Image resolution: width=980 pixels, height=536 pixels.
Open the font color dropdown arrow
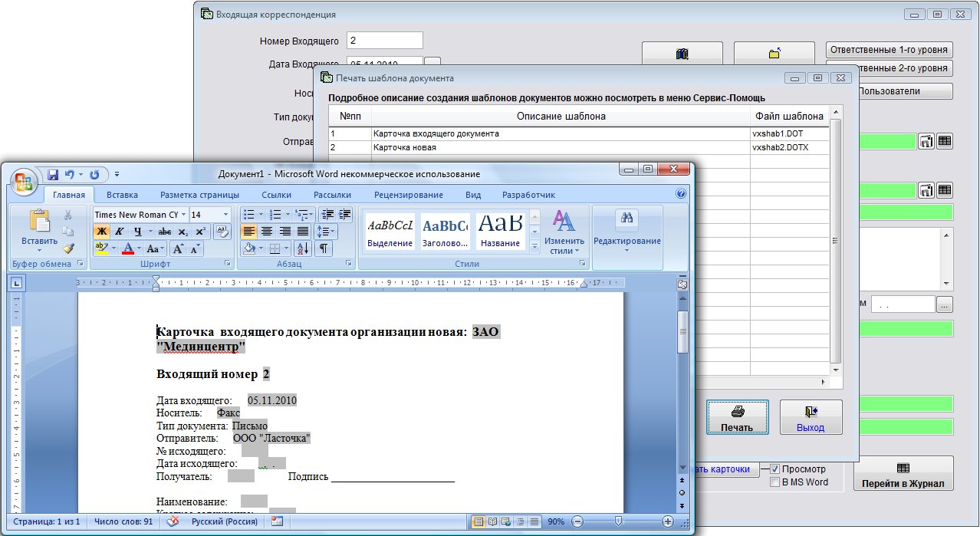(x=140, y=248)
